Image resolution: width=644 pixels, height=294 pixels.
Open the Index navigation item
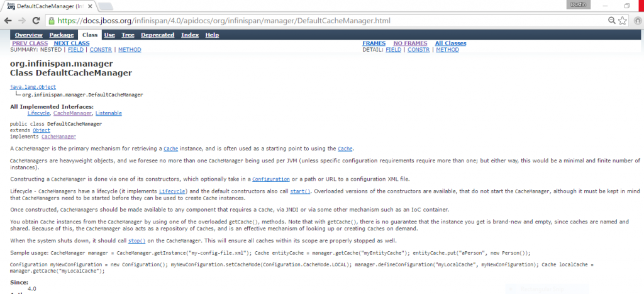pyautogui.click(x=190, y=35)
